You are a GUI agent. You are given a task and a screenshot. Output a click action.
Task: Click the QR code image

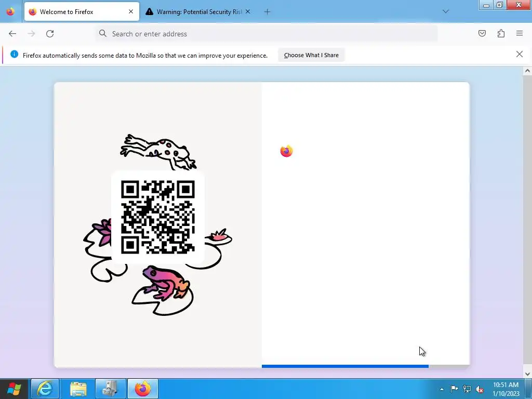(x=158, y=217)
